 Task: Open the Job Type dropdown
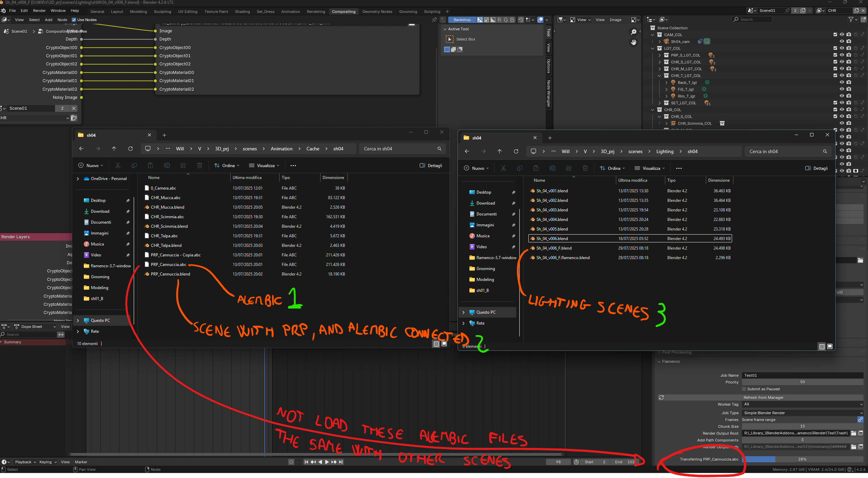(803, 413)
